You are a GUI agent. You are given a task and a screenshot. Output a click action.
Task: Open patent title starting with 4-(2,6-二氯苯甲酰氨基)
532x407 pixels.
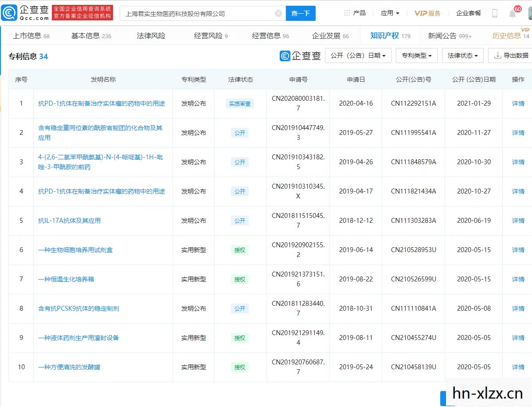(x=101, y=162)
